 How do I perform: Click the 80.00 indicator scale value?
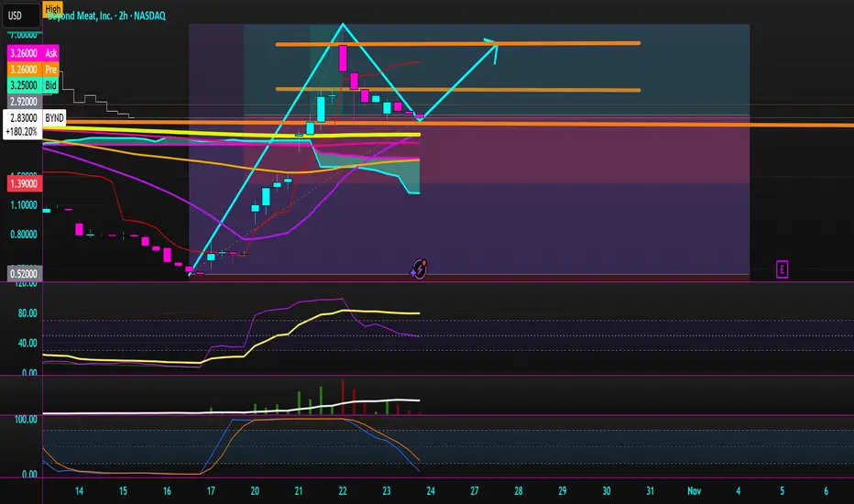[27, 313]
